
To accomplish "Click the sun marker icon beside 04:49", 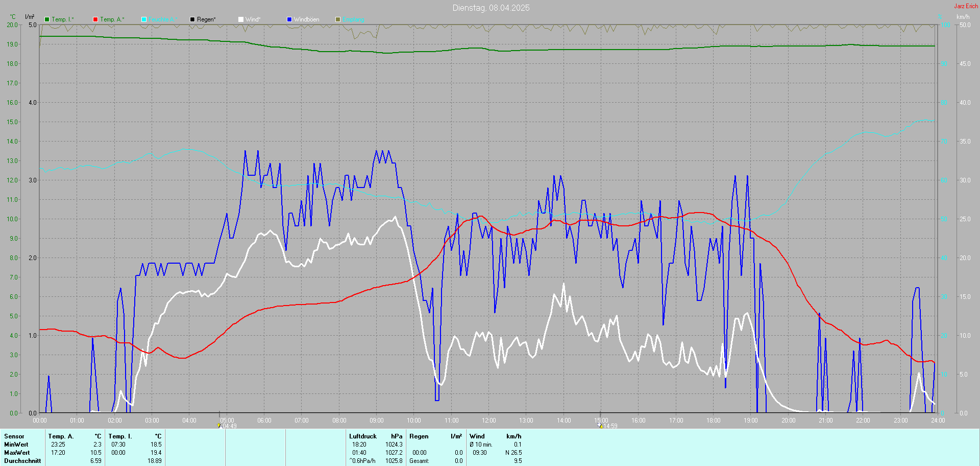I will (219, 426).
